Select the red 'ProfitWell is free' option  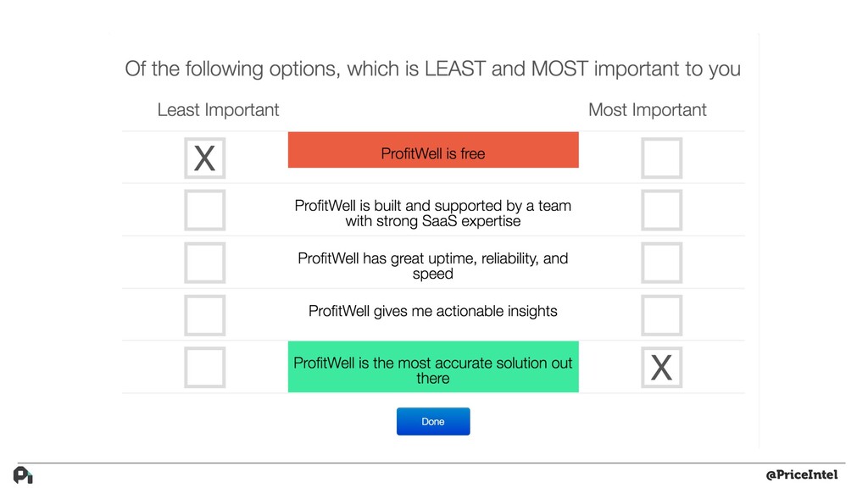pyautogui.click(x=433, y=150)
